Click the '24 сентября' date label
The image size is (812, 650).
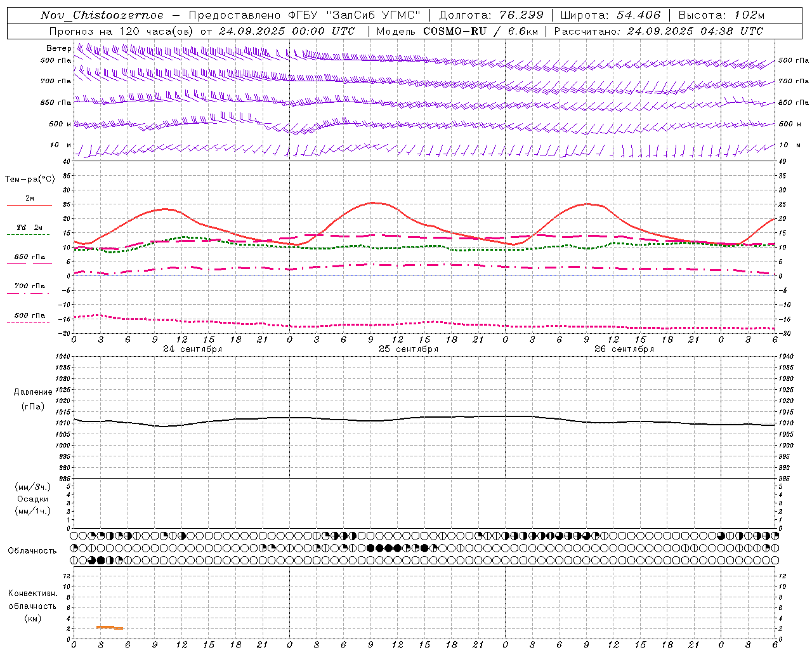coord(193,349)
